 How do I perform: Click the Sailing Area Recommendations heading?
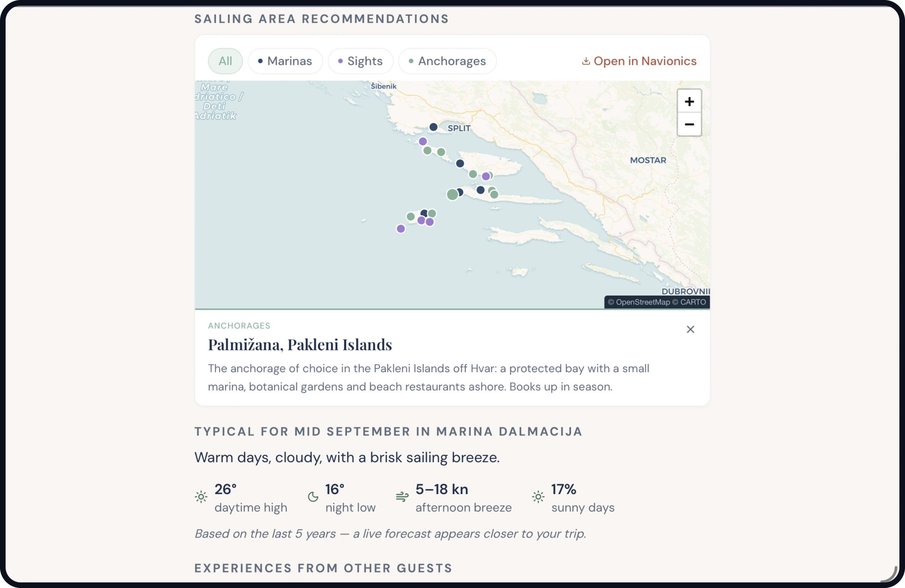point(321,19)
